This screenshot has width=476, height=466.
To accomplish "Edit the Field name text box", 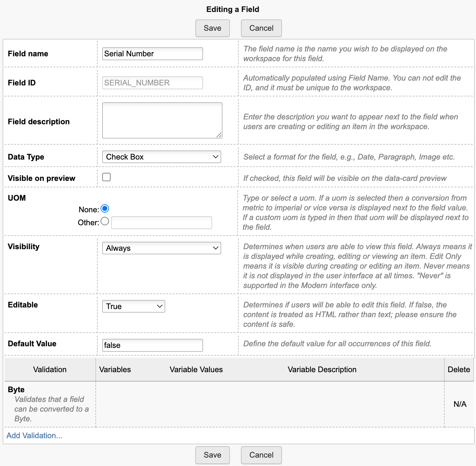I will coord(152,54).
